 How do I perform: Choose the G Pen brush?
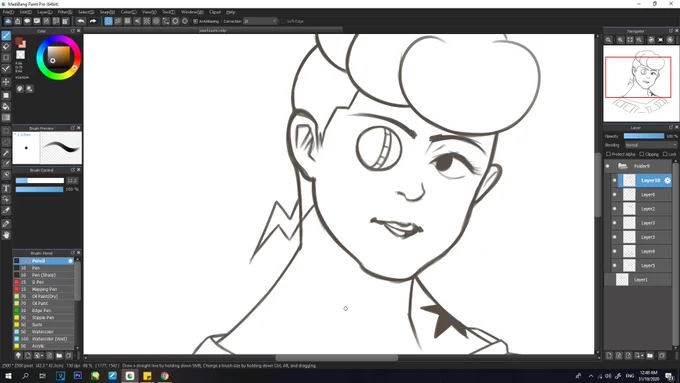click(x=43, y=282)
